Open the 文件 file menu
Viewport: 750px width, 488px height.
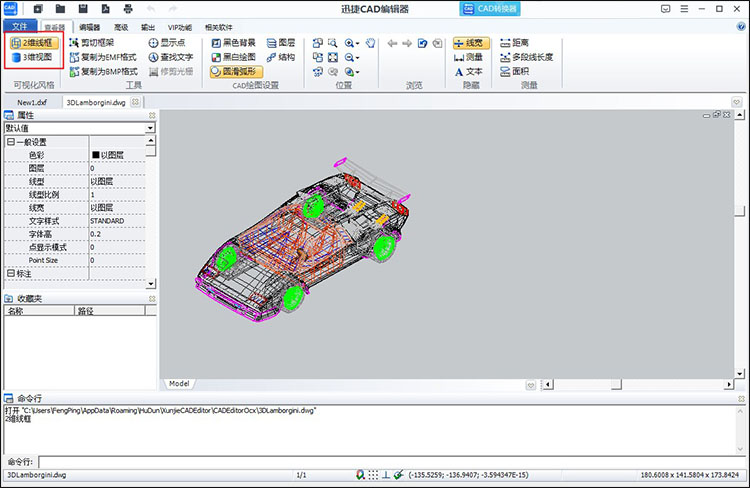point(20,26)
